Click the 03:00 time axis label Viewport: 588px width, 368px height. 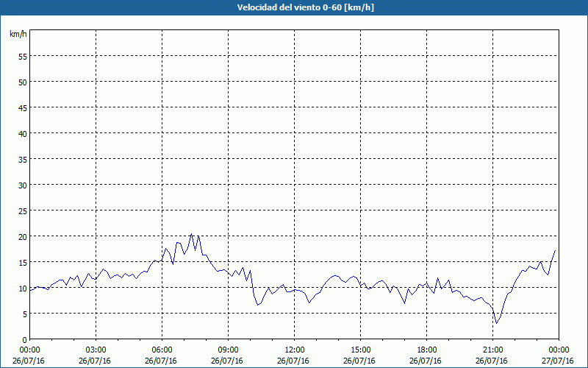click(96, 350)
